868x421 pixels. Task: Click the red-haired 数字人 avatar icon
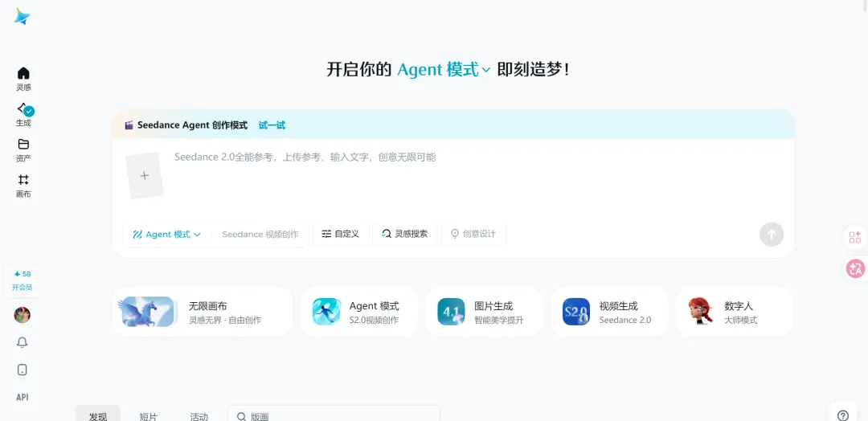click(x=701, y=311)
